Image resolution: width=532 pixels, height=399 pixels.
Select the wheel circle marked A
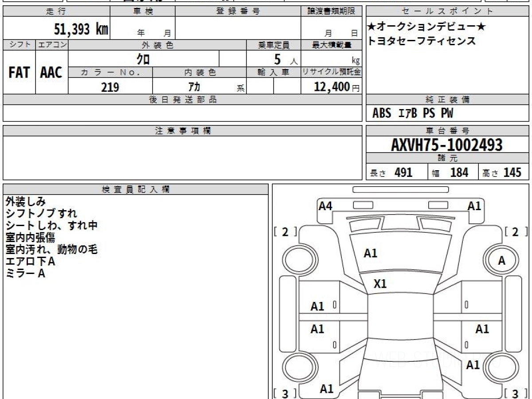501,261
